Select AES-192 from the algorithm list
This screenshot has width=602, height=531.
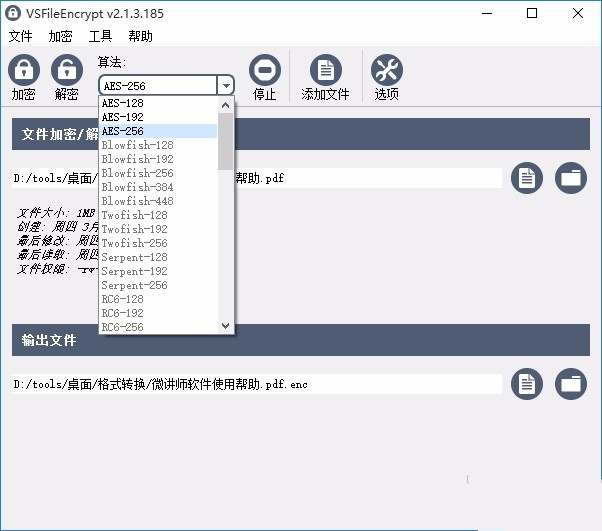tap(158, 117)
